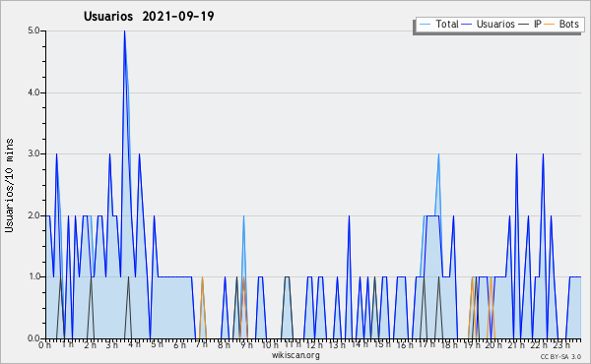The height and width of the screenshot is (364, 591).
Task: Click the light blue Total legend line
Action: (425, 25)
